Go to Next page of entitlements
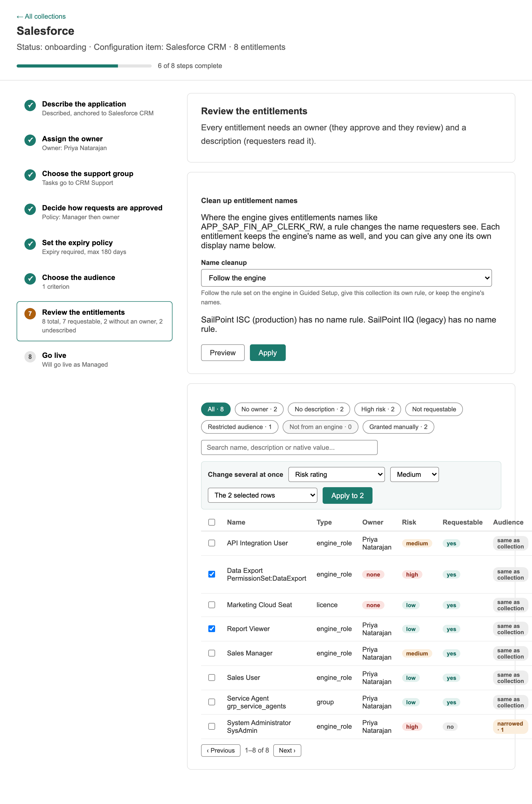Viewport: 532px width, 804px height. (x=287, y=751)
